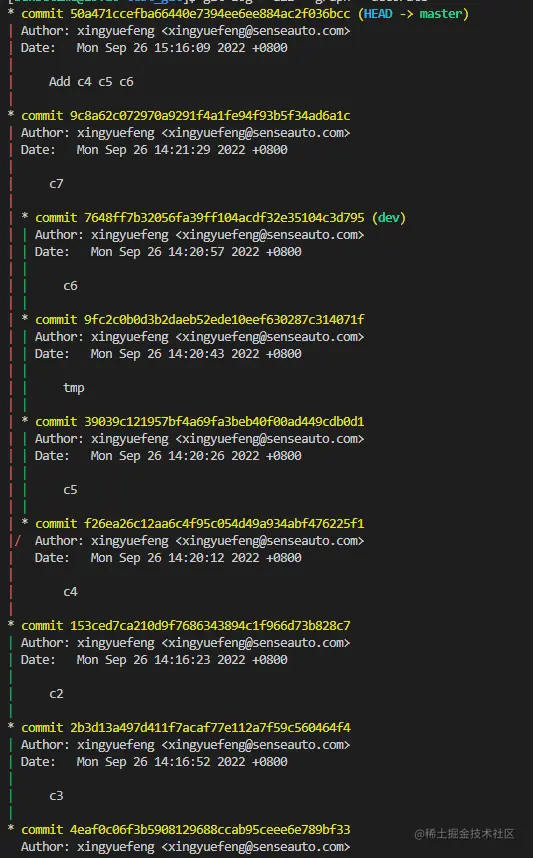The height and width of the screenshot is (858, 533).
Task: Select the 'c4' commit message
Action: (71, 592)
